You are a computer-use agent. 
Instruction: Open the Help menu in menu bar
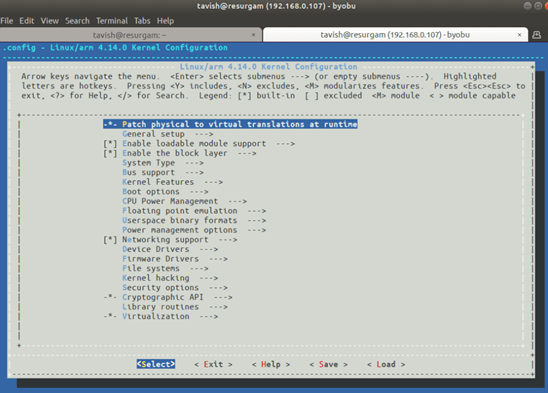165,21
